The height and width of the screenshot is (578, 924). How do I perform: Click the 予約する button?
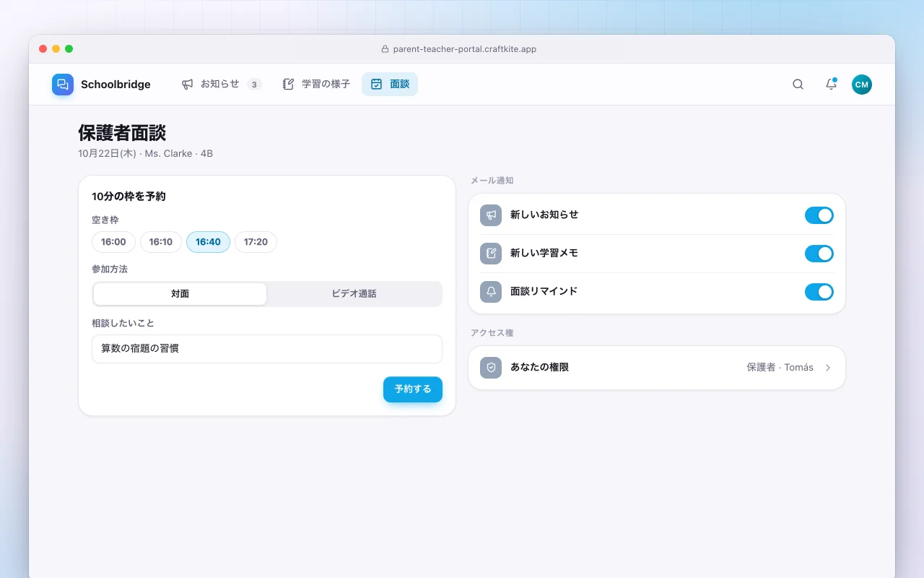(413, 389)
